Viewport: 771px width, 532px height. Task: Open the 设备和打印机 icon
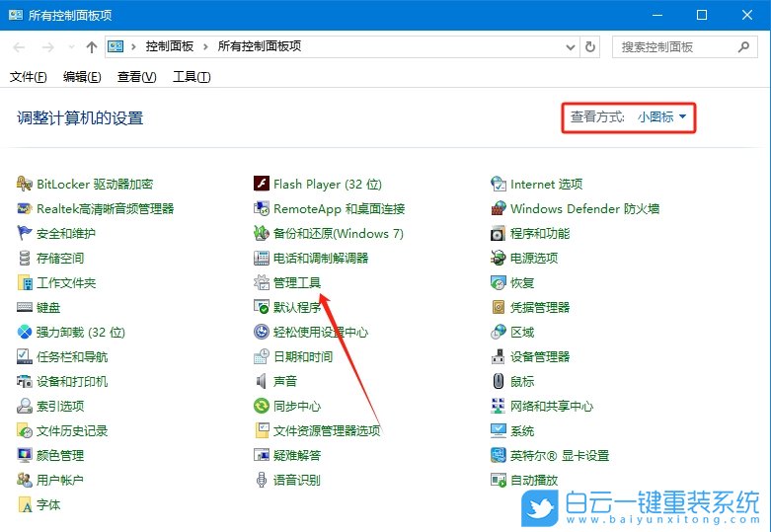point(24,381)
